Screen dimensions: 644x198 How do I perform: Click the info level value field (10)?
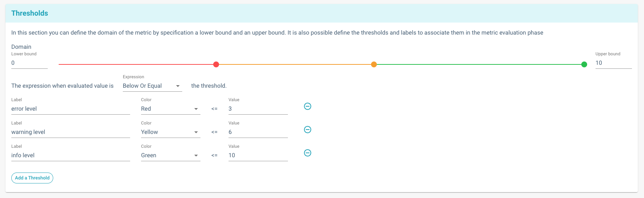tap(258, 155)
